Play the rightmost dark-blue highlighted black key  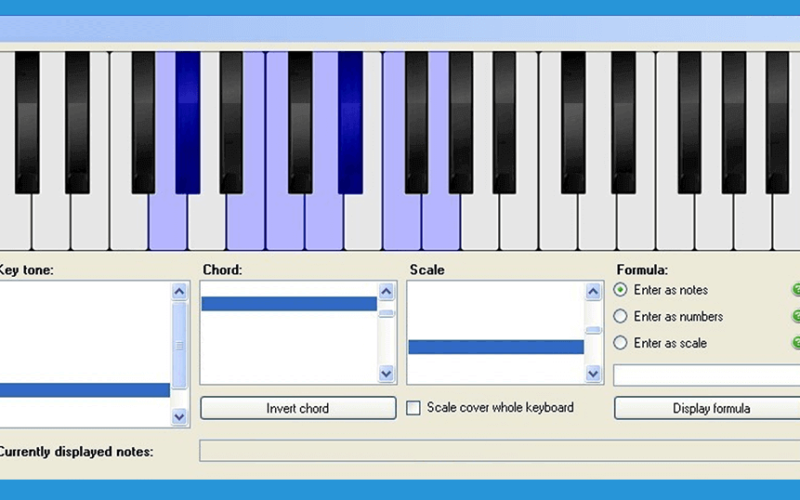350,122
